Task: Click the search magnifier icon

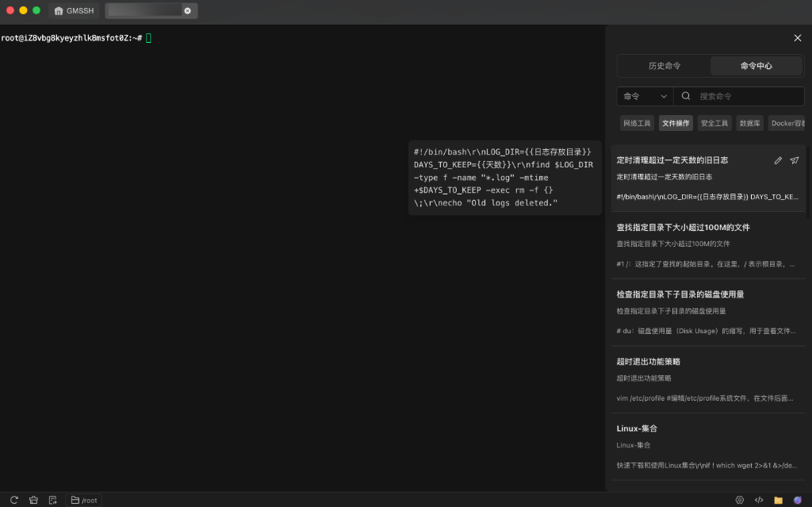Action: click(x=686, y=96)
